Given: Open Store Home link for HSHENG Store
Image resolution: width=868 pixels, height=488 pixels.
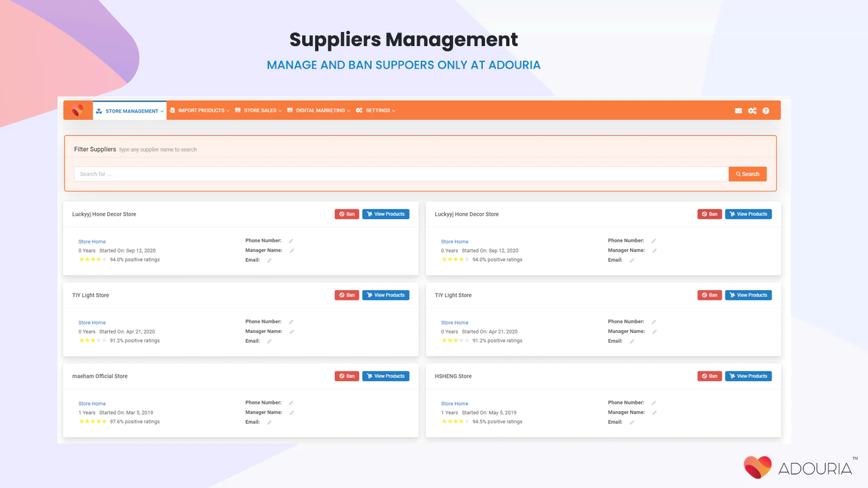Looking at the screenshot, I should (455, 404).
